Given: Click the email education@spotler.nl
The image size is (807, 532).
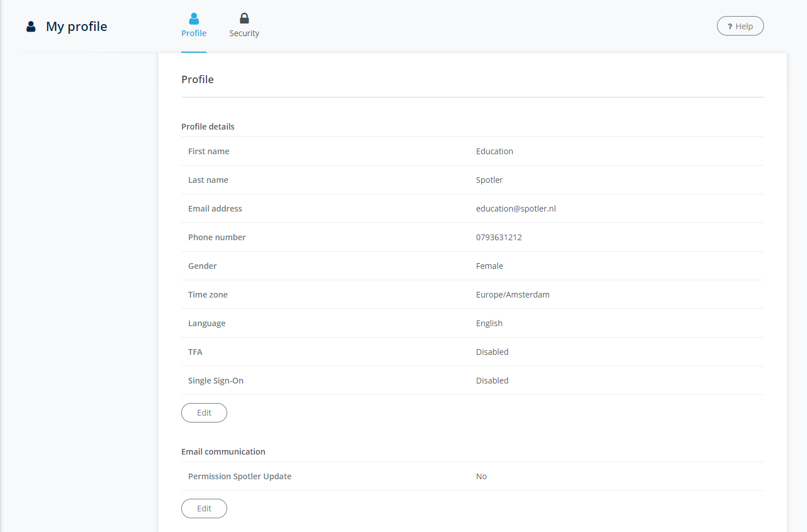Looking at the screenshot, I should (x=516, y=209).
